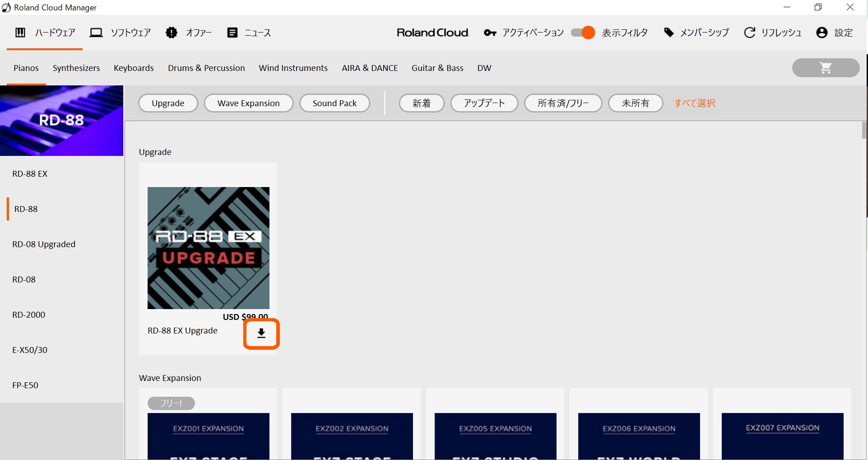Click the offers badge icon

coord(172,33)
